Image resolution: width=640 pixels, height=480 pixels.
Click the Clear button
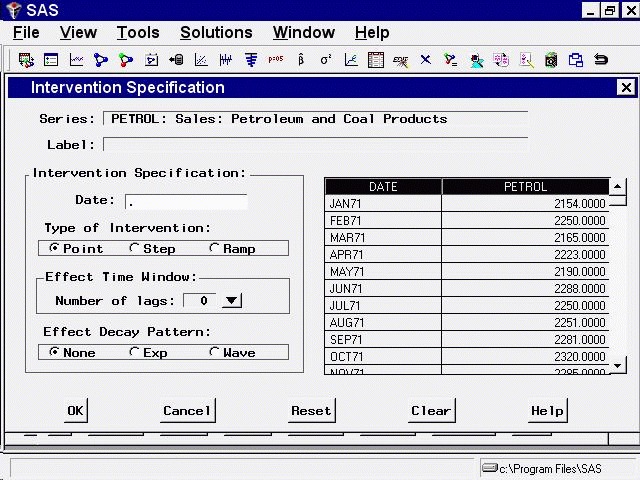click(431, 410)
